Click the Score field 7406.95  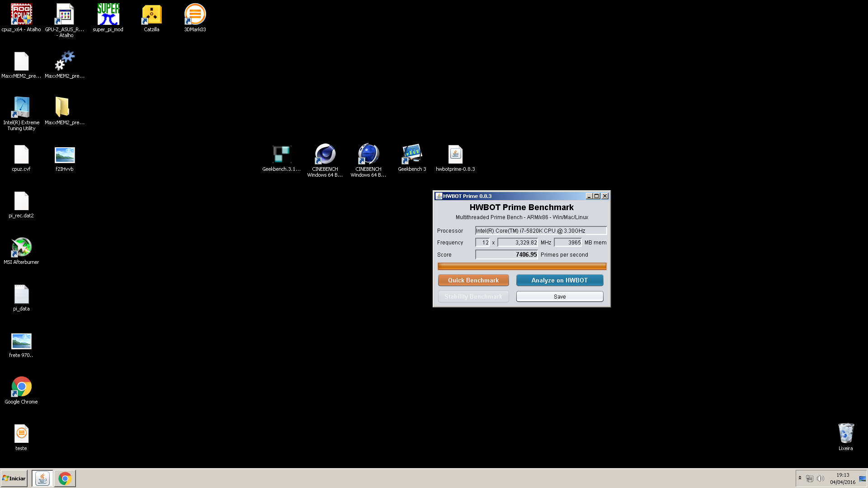506,255
